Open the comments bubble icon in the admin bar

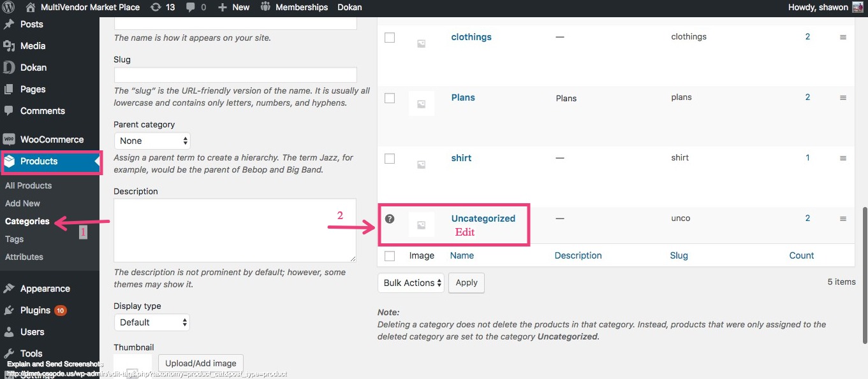191,8
